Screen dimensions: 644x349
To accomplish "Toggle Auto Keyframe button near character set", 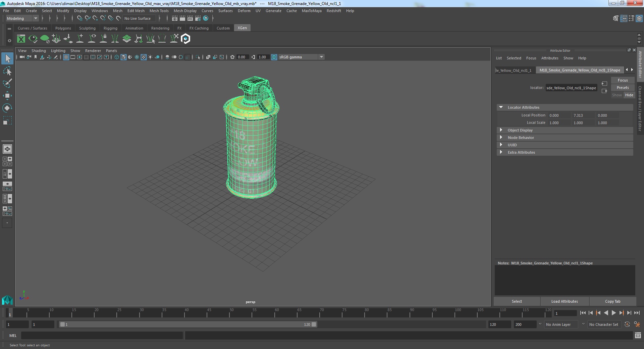I will click(627, 325).
